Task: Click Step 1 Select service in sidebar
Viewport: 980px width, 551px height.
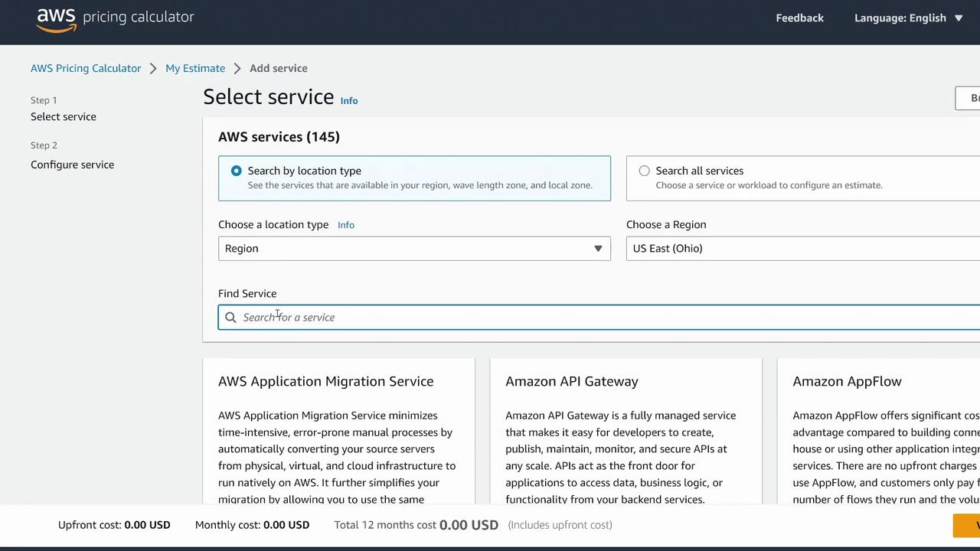Action: click(x=64, y=117)
